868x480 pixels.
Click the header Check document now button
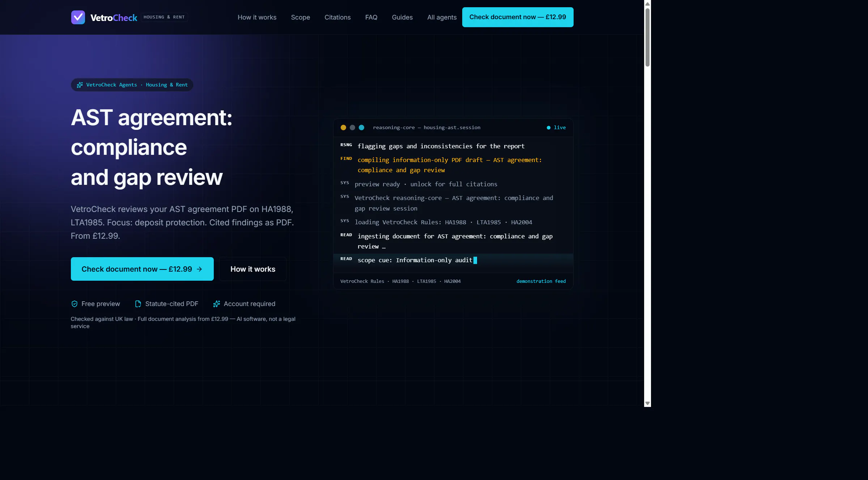(x=518, y=17)
